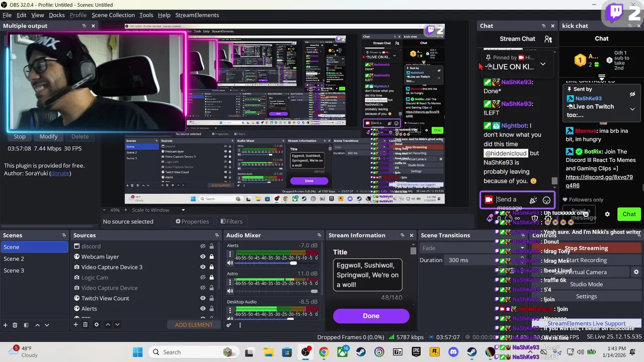Hide Video Capture Device 3 source
This screenshot has height=362, width=644.
point(203,267)
